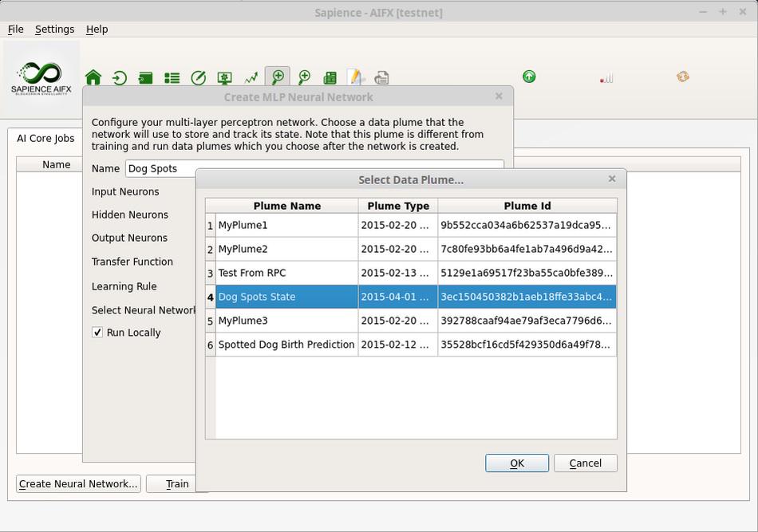Viewport: 758px width, 532px height.
Task: Open the Settings menu
Action: point(54,29)
